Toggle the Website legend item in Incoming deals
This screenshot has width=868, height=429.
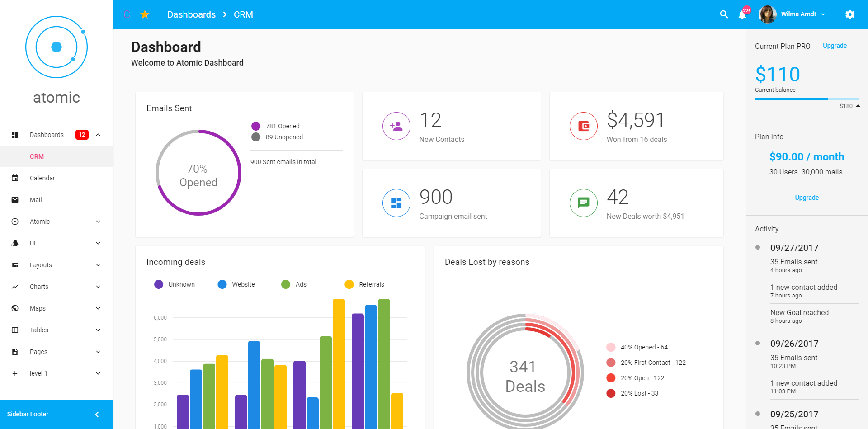point(236,284)
